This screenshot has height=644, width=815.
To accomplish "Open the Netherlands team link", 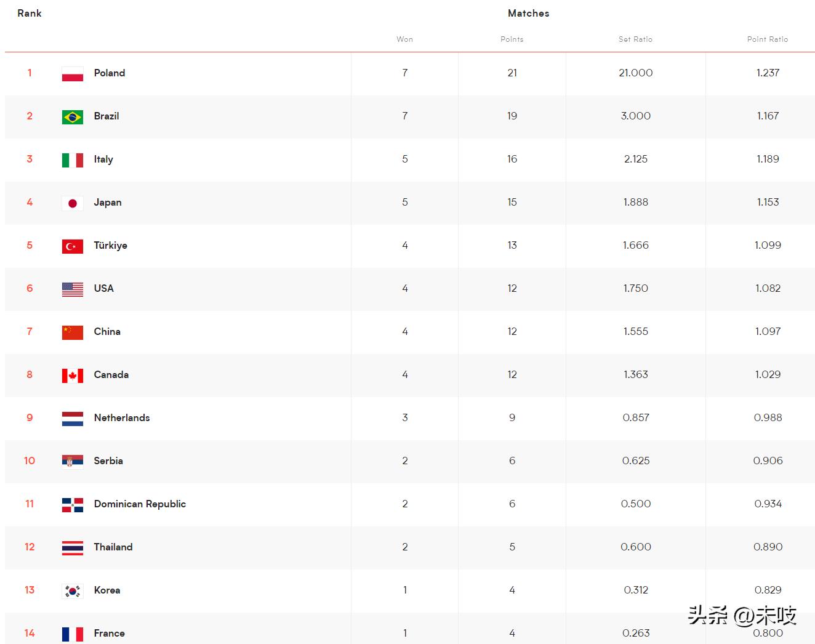I will pyautogui.click(x=122, y=417).
